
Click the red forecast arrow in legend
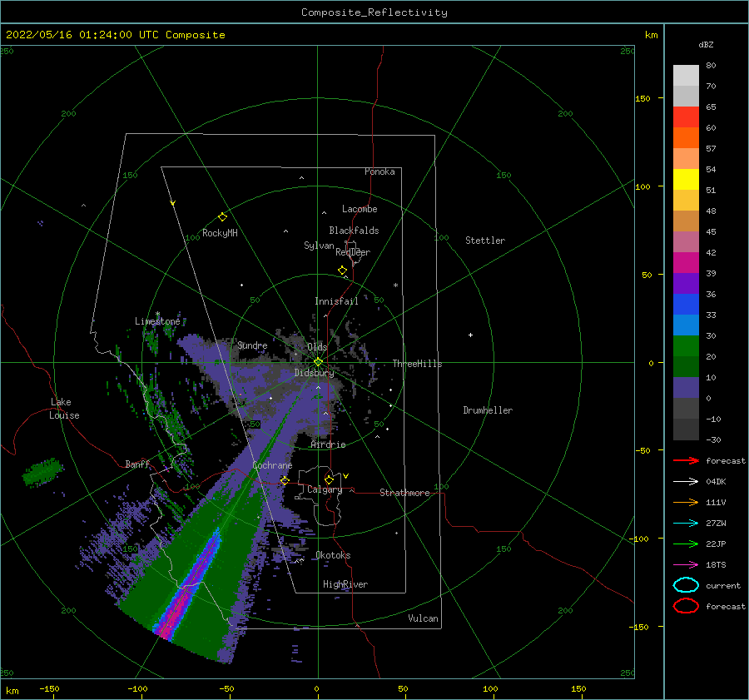coord(686,460)
